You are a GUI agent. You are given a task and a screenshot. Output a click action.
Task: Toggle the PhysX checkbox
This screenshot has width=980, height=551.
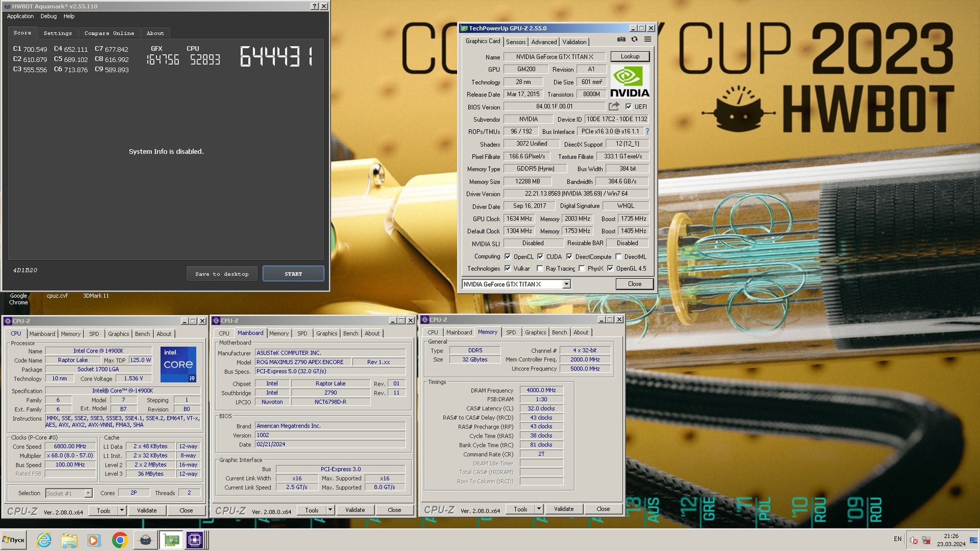coord(581,268)
